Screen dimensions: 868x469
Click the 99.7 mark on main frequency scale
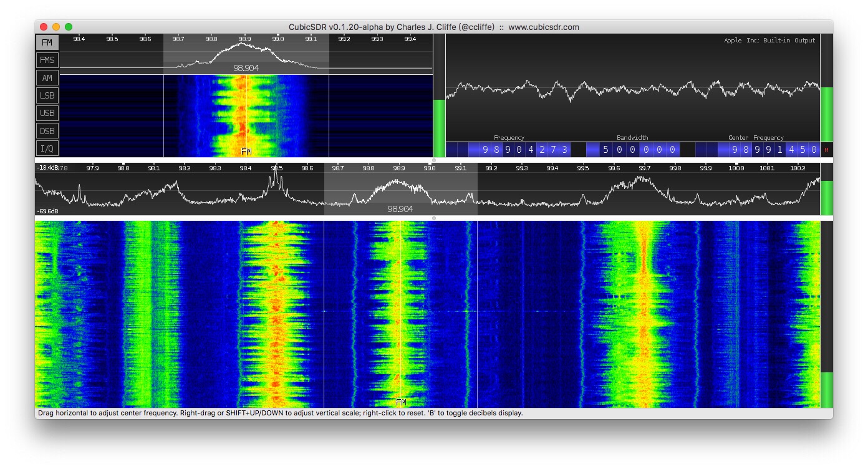(644, 168)
